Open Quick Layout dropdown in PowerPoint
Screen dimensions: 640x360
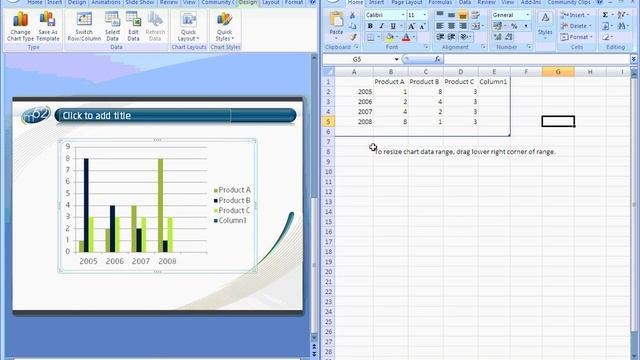(x=189, y=27)
